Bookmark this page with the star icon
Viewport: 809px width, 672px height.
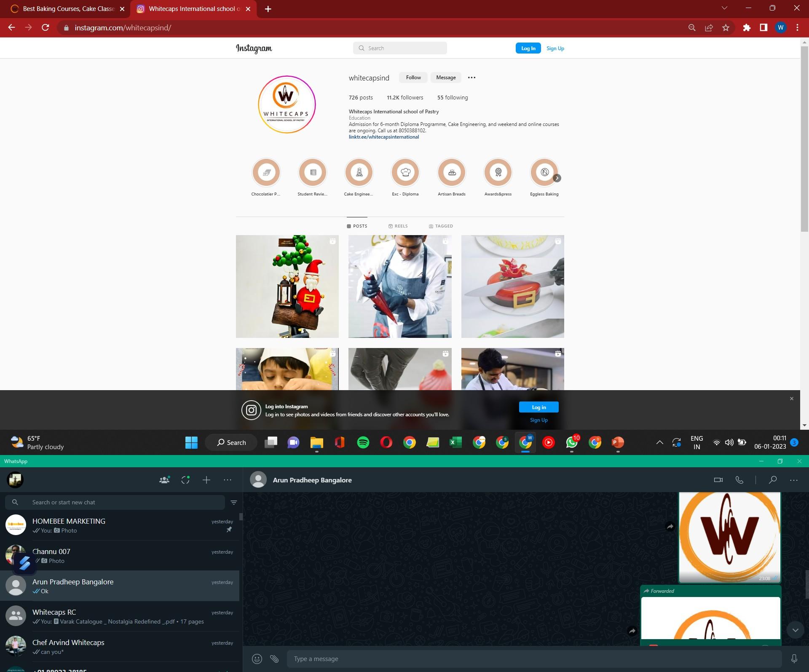pyautogui.click(x=726, y=28)
